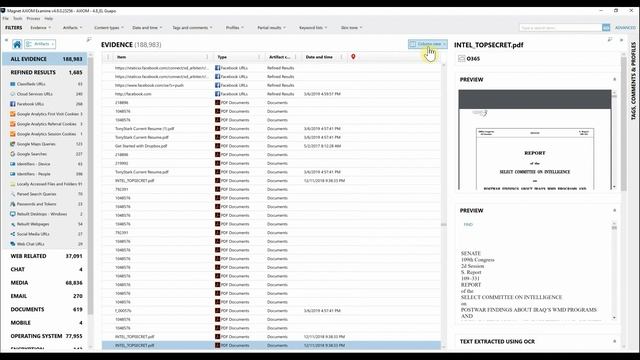
Task: Sort by the Artifact category column header
Action: (280, 57)
